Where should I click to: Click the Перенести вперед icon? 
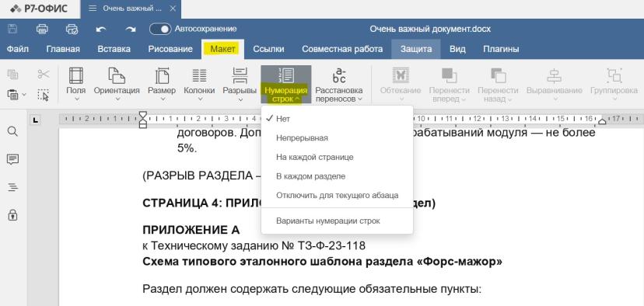tap(450, 75)
